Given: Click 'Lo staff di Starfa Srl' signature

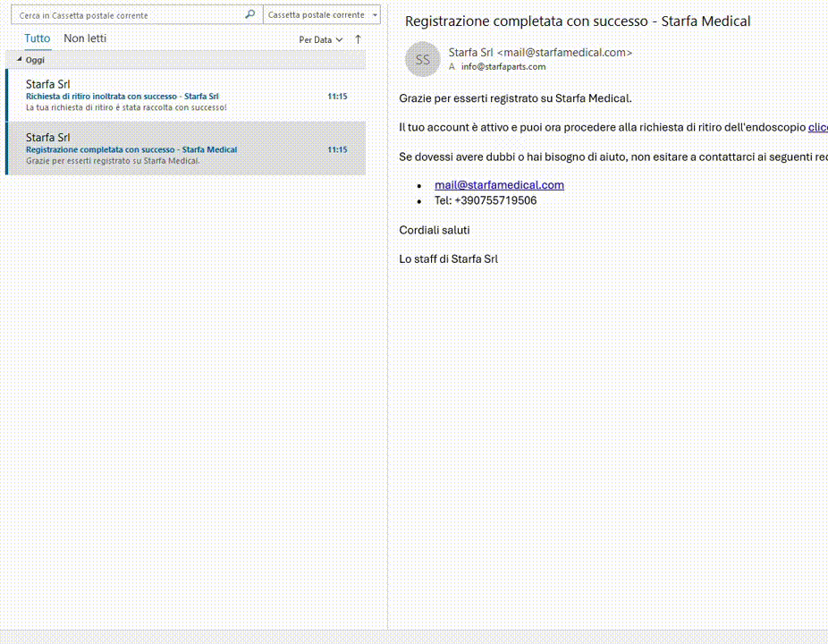Looking at the screenshot, I should [448, 258].
